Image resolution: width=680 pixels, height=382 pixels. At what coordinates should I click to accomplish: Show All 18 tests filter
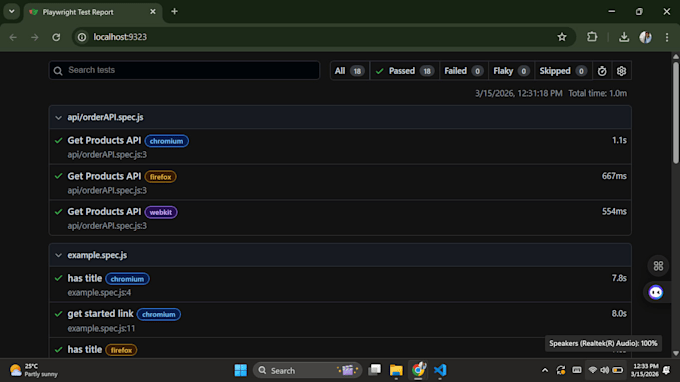point(350,71)
